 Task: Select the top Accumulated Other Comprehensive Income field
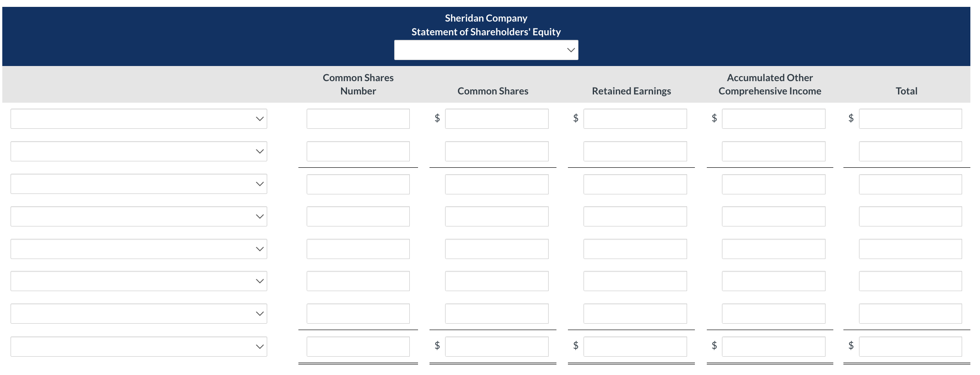coord(773,119)
